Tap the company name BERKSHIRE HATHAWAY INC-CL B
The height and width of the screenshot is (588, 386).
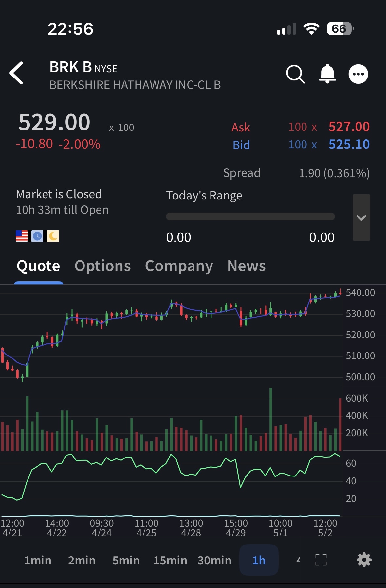[135, 85]
